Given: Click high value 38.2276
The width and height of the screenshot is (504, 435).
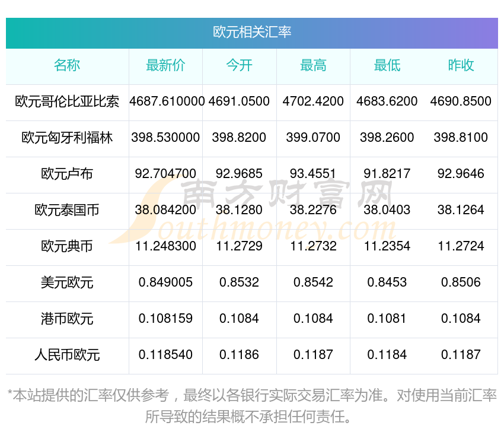Looking at the screenshot, I should [313, 210].
